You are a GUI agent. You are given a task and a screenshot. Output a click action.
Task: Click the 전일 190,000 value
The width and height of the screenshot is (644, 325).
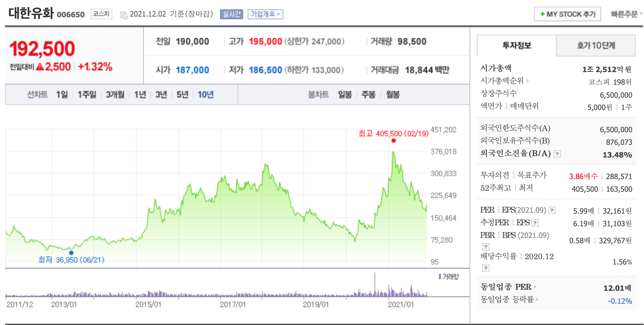click(x=192, y=42)
